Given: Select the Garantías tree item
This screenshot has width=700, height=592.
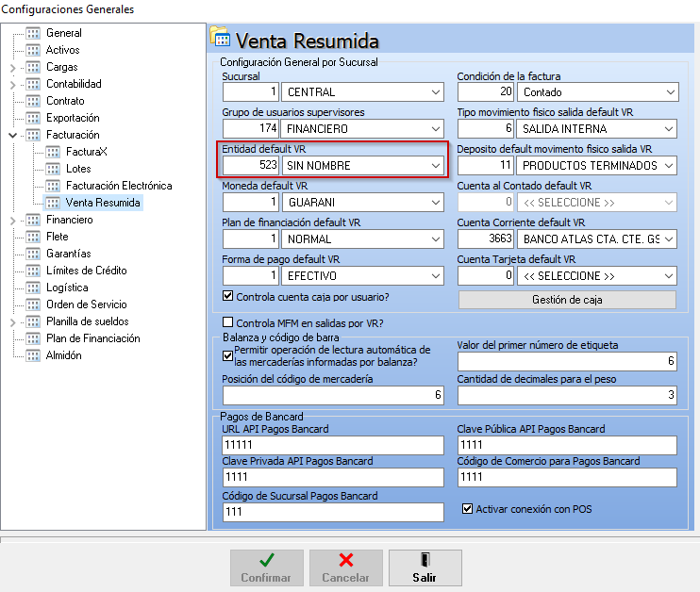Looking at the screenshot, I should click(x=68, y=254).
